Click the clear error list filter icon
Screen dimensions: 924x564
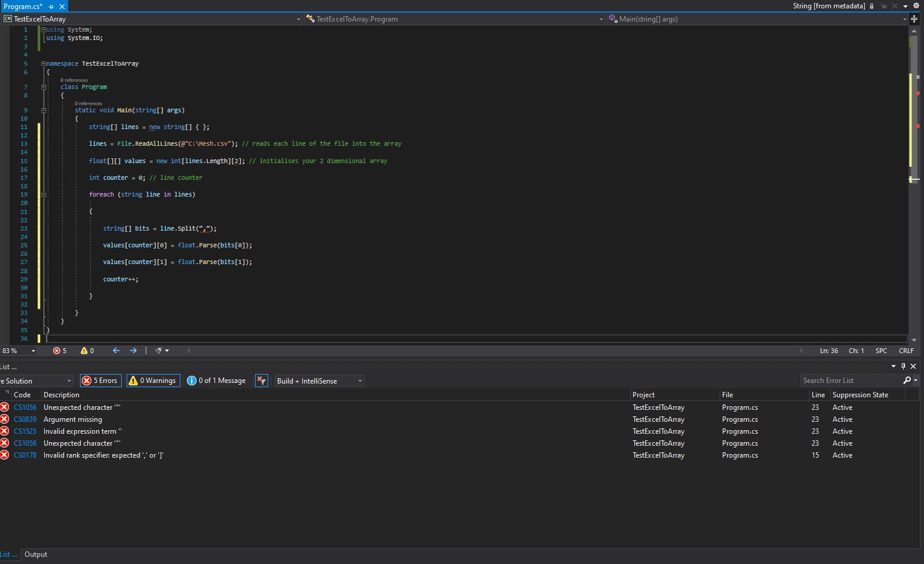tap(261, 381)
